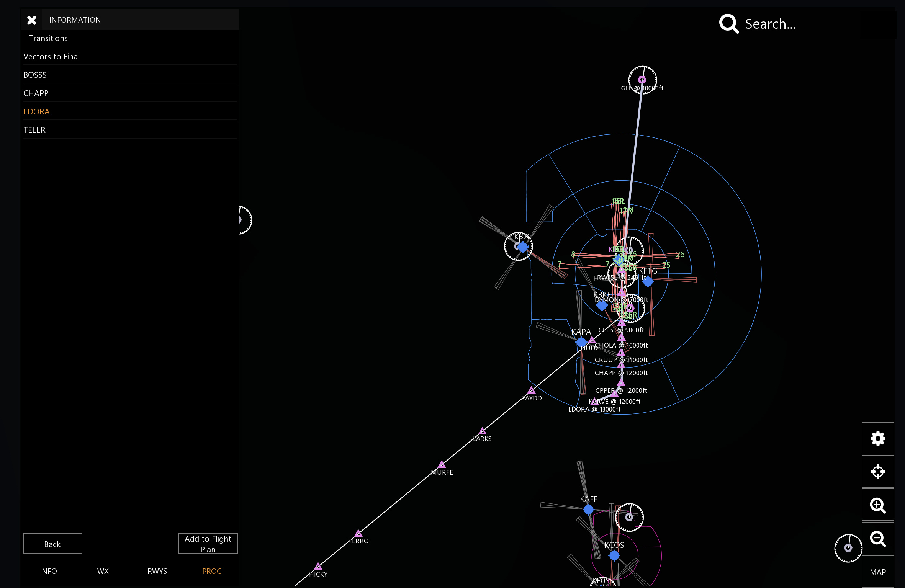This screenshot has width=905, height=588.
Task: Select the KAPA airport marker
Action: pyautogui.click(x=581, y=341)
